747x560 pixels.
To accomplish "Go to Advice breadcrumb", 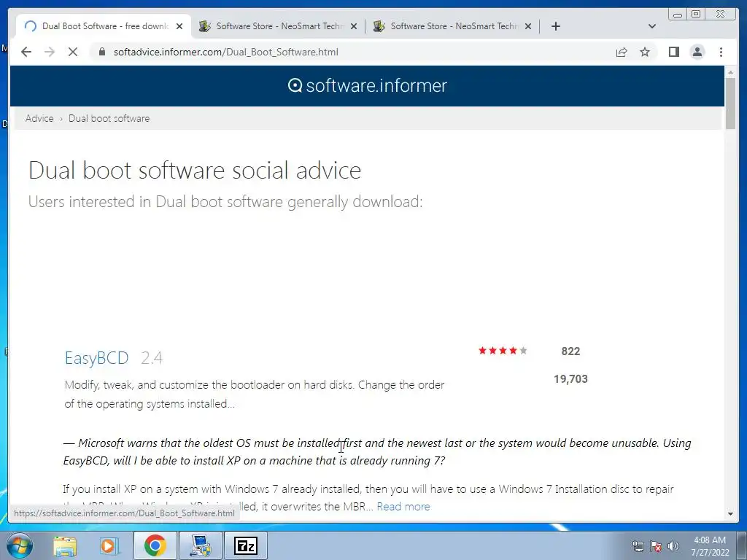I will (x=39, y=118).
